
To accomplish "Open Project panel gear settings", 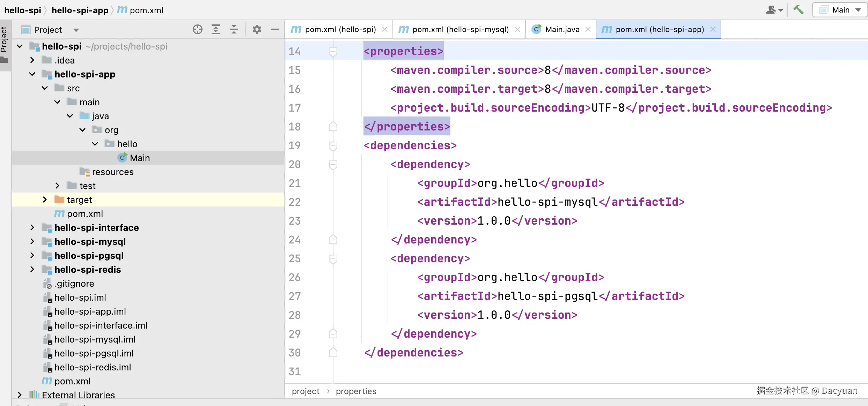I will (257, 30).
